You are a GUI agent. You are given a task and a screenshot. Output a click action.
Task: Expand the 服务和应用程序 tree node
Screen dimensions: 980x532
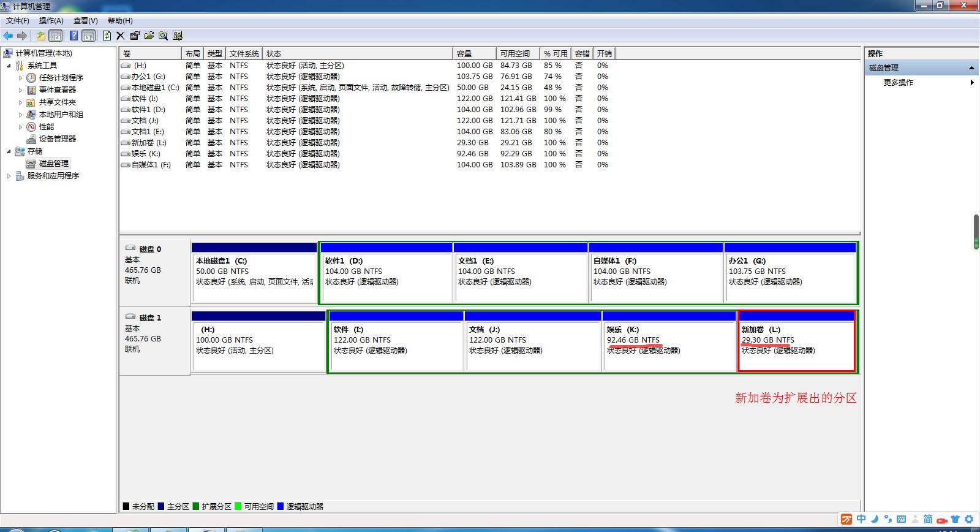click(9, 176)
